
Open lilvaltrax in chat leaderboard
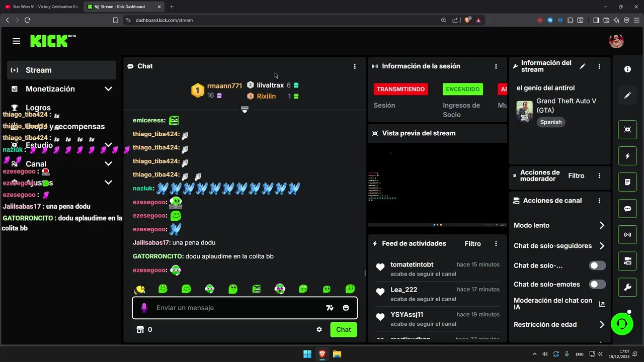270,85
